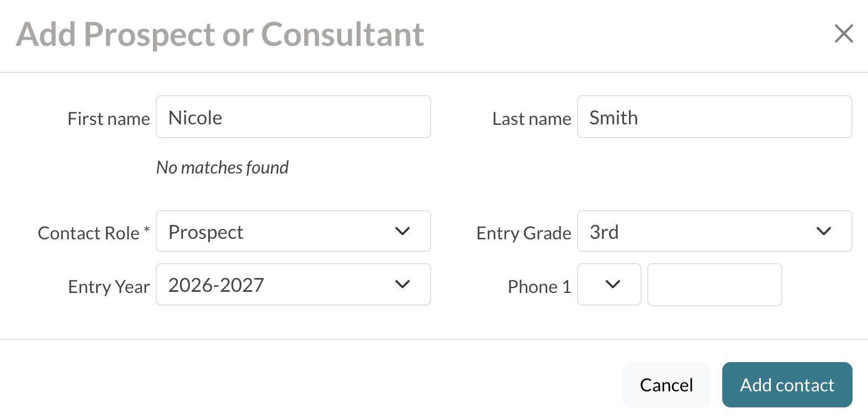
Task: Click inside the Last name field
Action: click(x=714, y=117)
